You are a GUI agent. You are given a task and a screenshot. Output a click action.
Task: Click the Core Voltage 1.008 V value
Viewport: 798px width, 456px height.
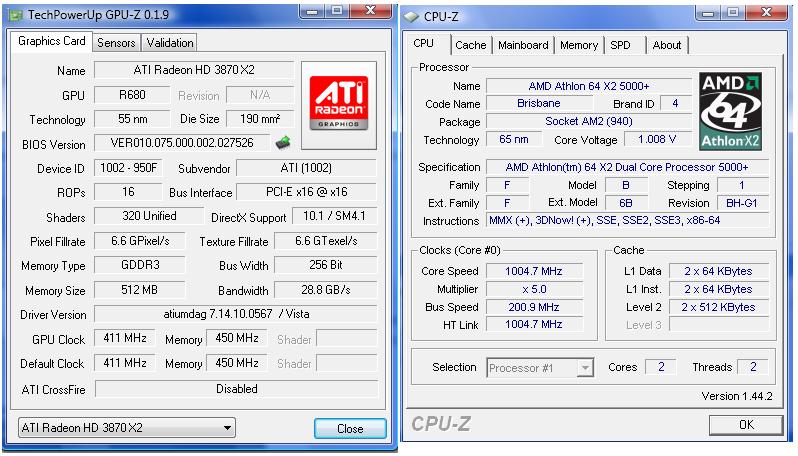point(657,139)
